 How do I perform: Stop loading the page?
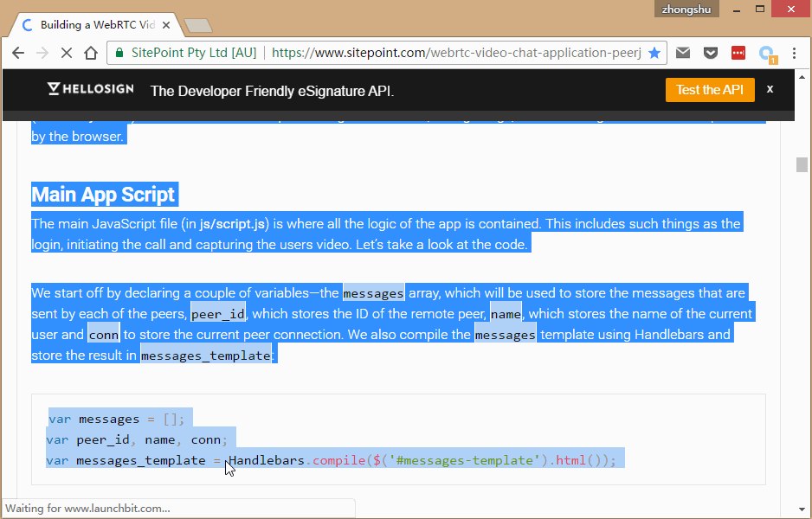tap(67, 53)
